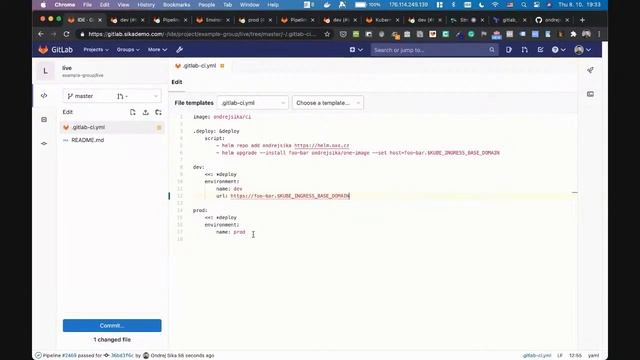The image size is (640, 360).
Task: Open the New (plus) dropdown in navbar
Action: coord(356,50)
